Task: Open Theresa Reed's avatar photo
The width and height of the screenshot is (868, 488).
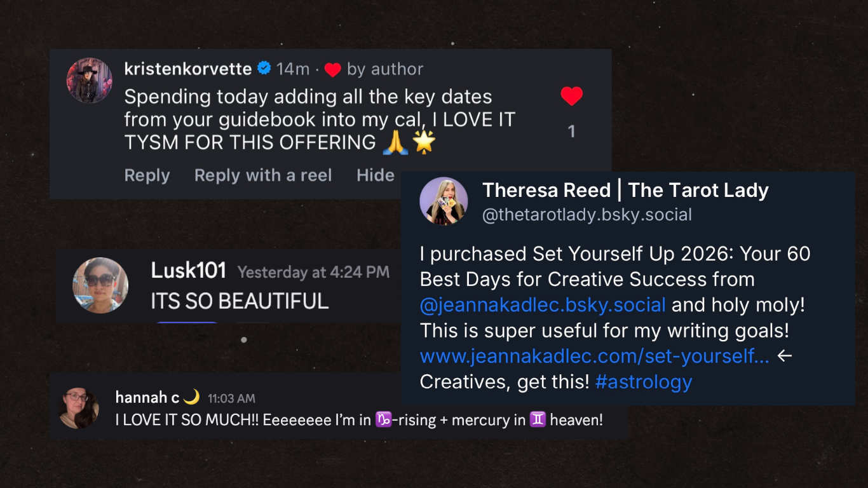Action: click(x=444, y=201)
